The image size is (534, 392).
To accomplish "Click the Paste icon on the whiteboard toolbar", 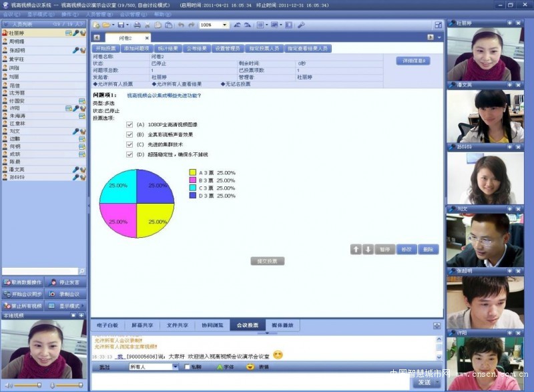I will (169, 23).
